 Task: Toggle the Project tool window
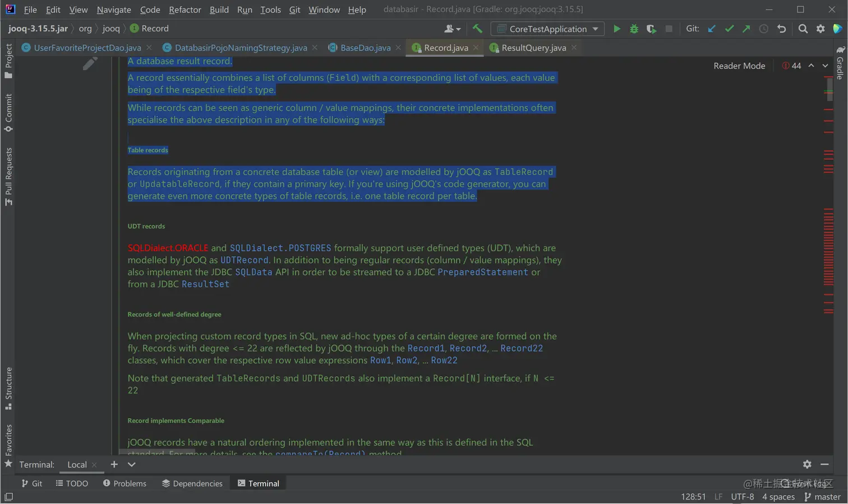click(x=8, y=61)
